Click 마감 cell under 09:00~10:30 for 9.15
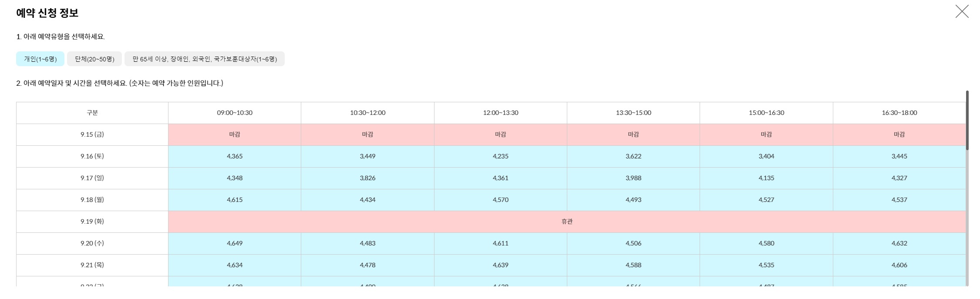 coord(235,134)
